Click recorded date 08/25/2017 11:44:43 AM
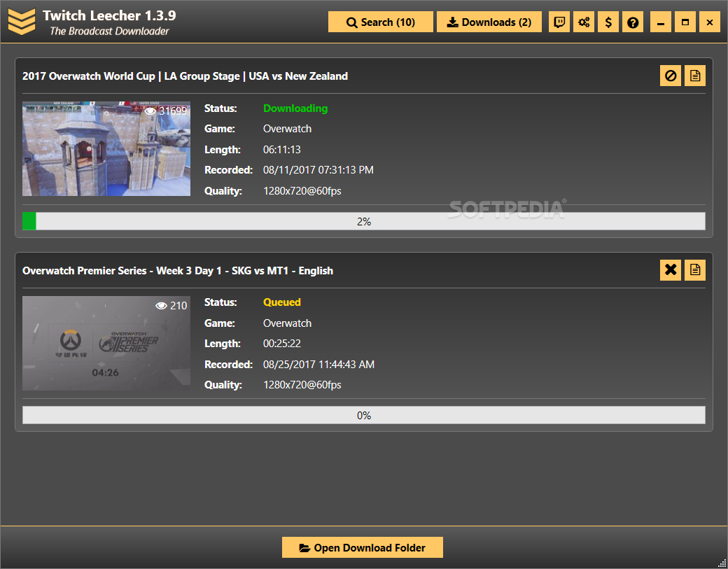 [319, 365]
